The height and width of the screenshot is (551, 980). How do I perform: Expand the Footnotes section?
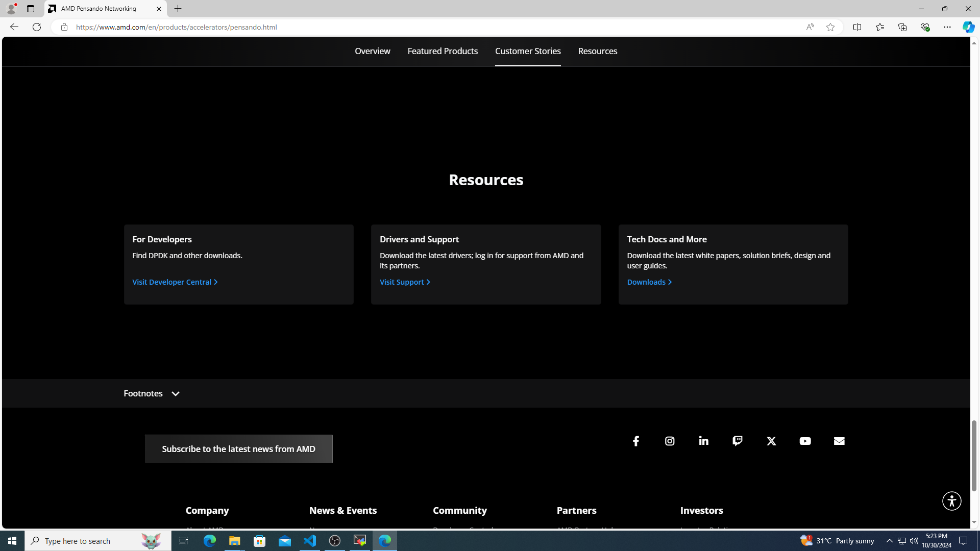click(152, 393)
